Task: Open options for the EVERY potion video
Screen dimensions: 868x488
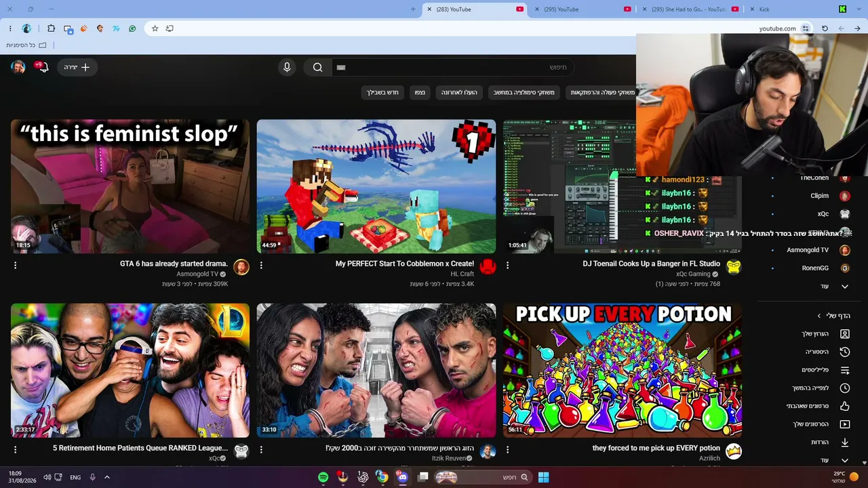Action: pyautogui.click(x=507, y=449)
